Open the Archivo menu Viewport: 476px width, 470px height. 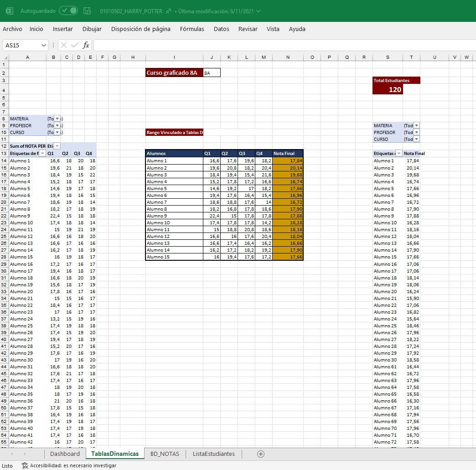12,29
